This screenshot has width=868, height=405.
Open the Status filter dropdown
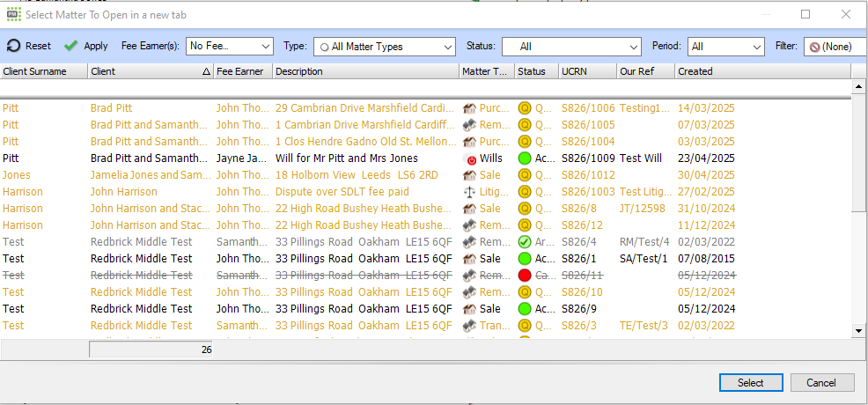(x=634, y=47)
